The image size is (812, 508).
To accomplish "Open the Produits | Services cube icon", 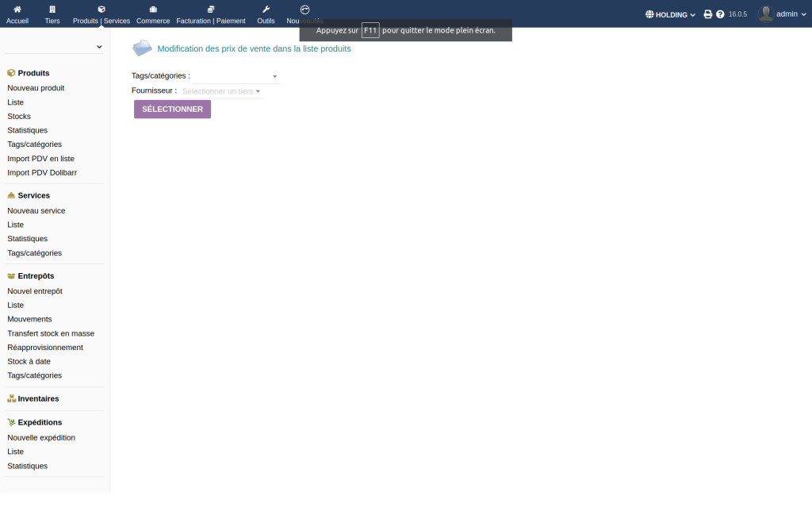I will [x=101, y=10].
